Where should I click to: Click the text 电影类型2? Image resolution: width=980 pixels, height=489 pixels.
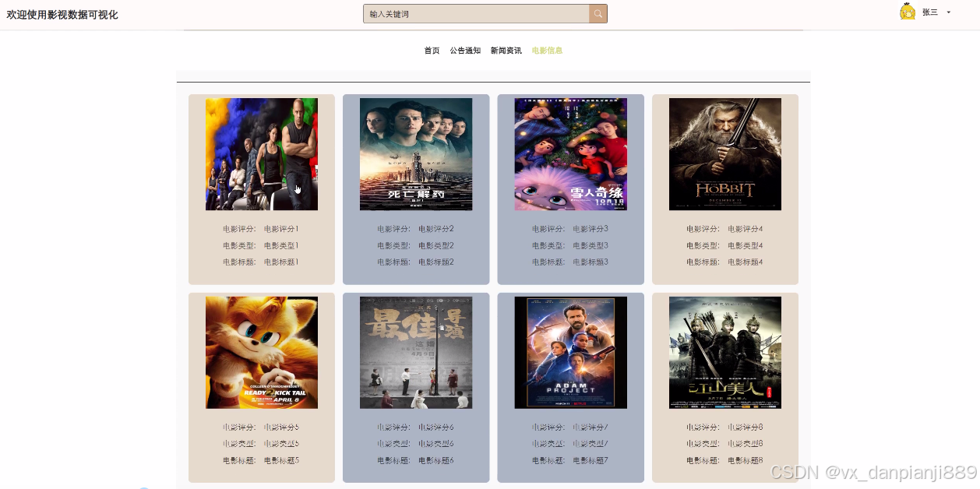coord(436,246)
